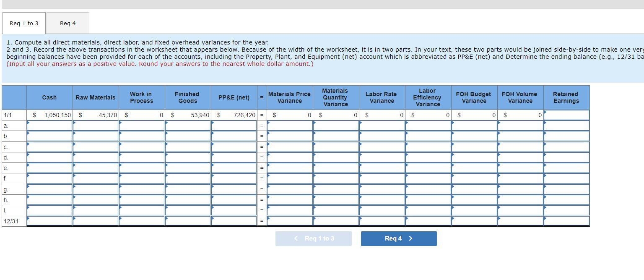Click the Labor Rate Variance cell in row c
The height and width of the screenshot is (280, 644).
[382, 147]
